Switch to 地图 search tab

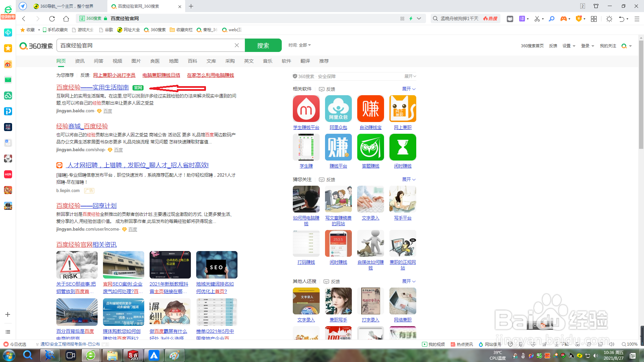174,61
